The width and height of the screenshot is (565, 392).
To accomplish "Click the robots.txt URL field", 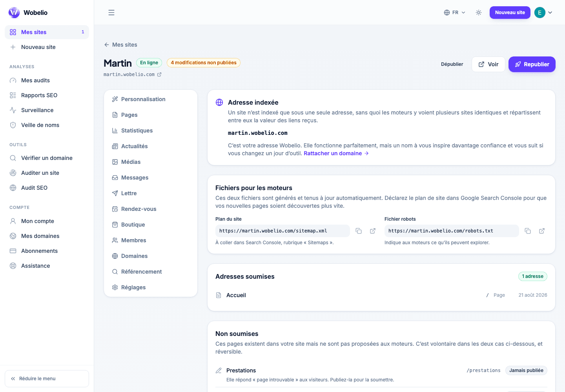I will tap(452, 231).
